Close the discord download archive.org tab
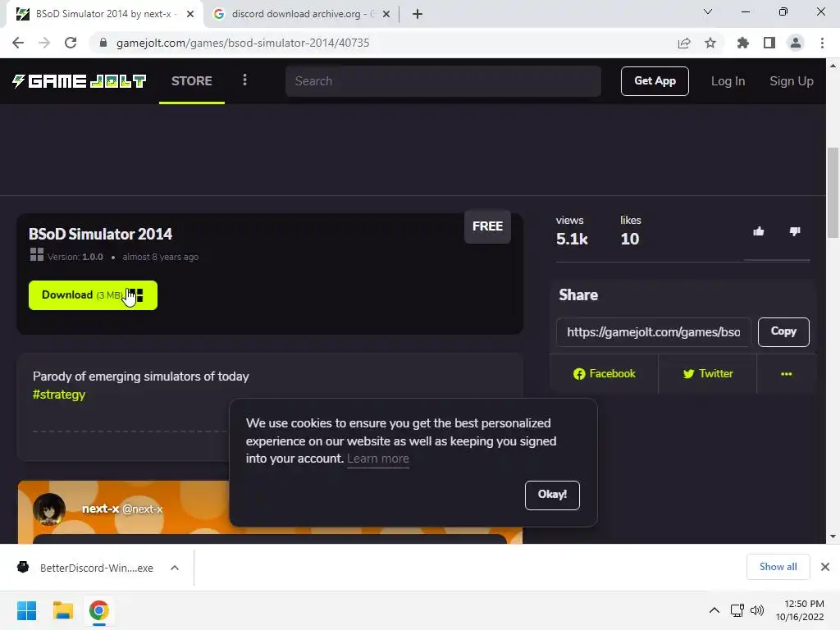This screenshot has width=840, height=630. point(386,14)
